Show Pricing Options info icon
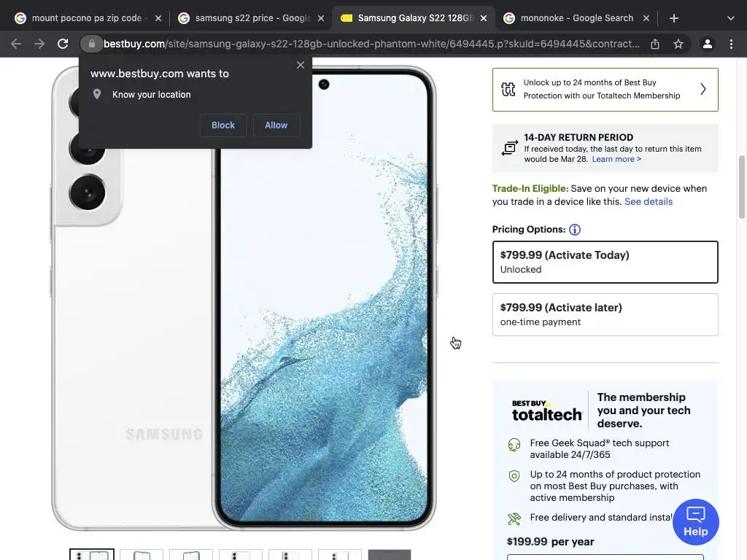The image size is (747, 560). (x=575, y=230)
